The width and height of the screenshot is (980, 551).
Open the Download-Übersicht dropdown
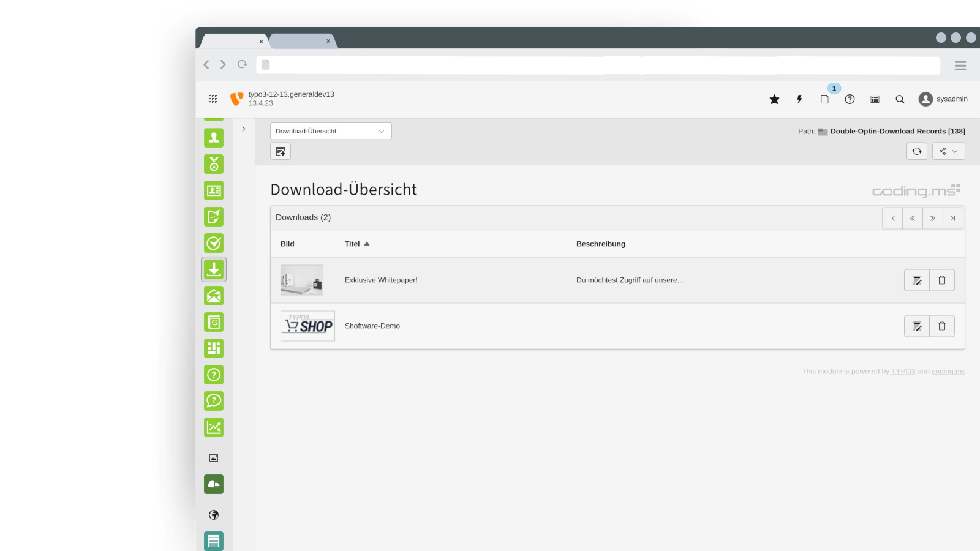point(331,131)
